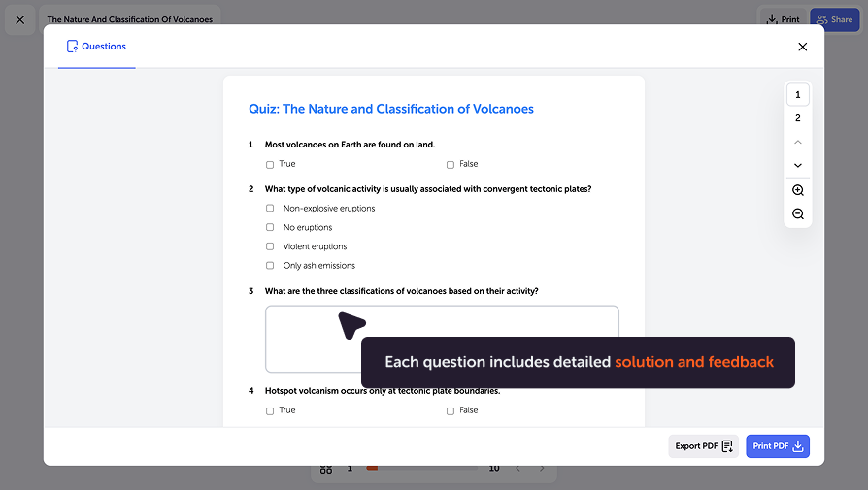
Task: Go to page 2 of the quiz
Action: 798,117
